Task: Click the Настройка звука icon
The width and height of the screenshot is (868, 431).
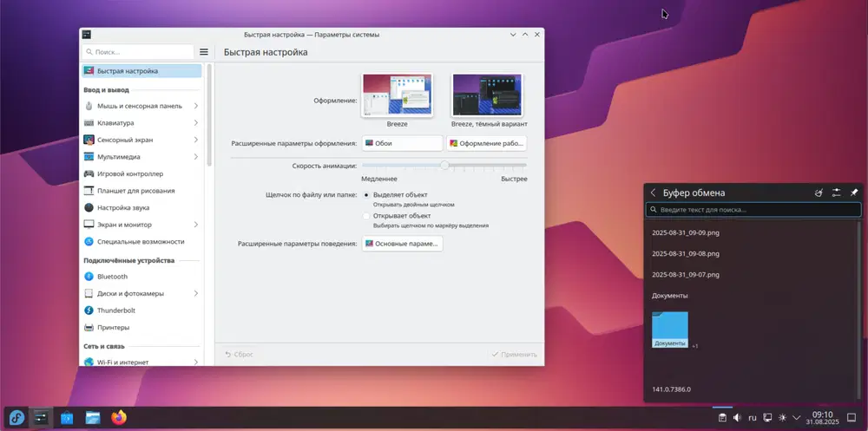Action: [x=89, y=207]
